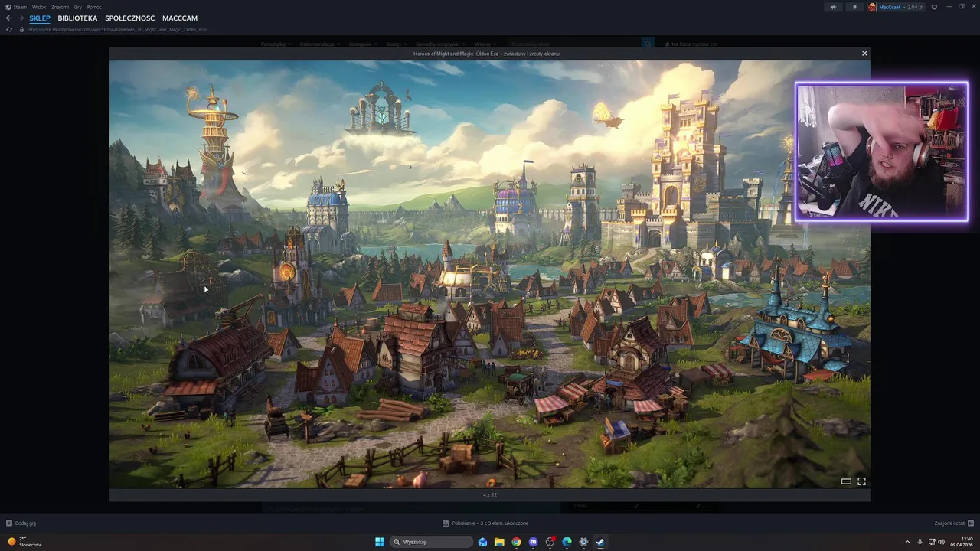Launch Big Picture mode with the monitor icon
980x551 pixels.
click(x=934, y=7)
